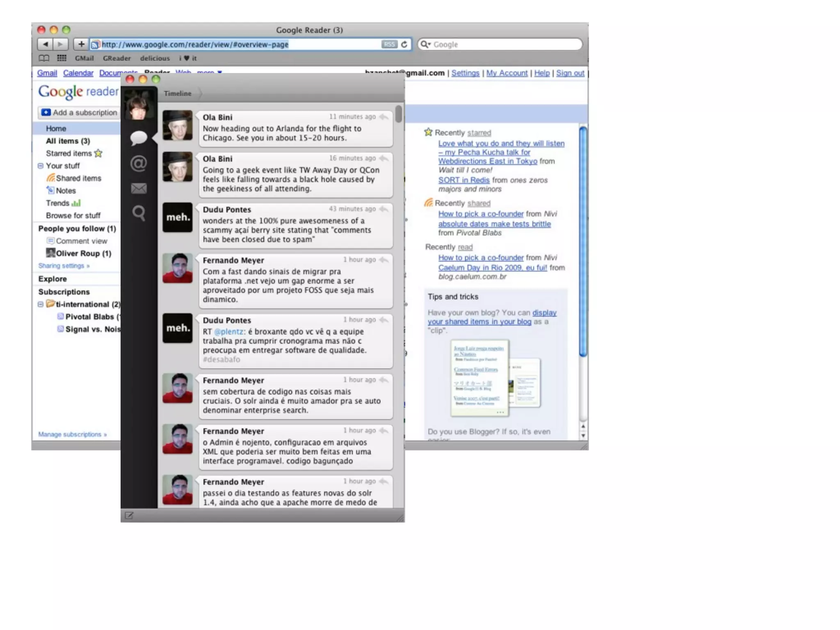Click the browser reload page icon
Viewport: 840px width, 630px height.
coord(404,44)
